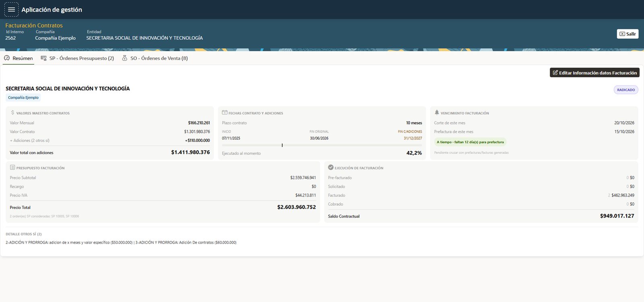The image size is (644, 302).
Task: Click the Inicio date 07/11/2025
Action: pyautogui.click(x=231, y=138)
